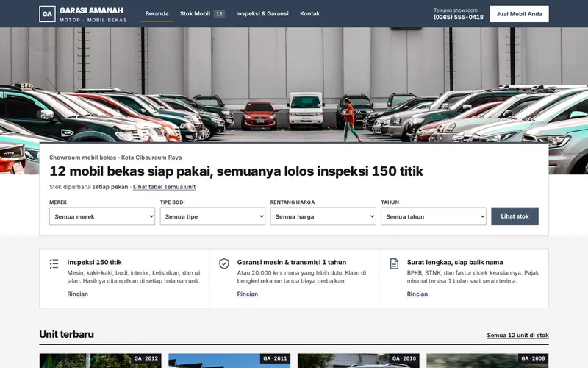Open the Kontak menu item
The image size is (588, 368).
pos(309,13)
